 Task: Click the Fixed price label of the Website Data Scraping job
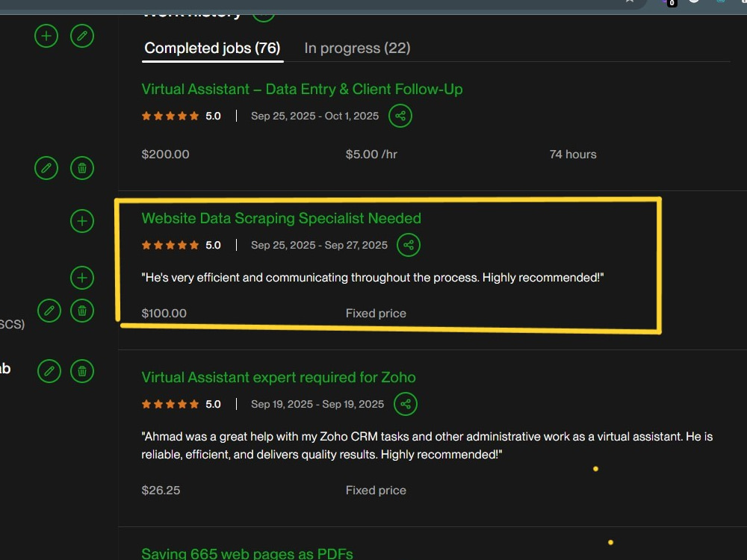(376, 314)
